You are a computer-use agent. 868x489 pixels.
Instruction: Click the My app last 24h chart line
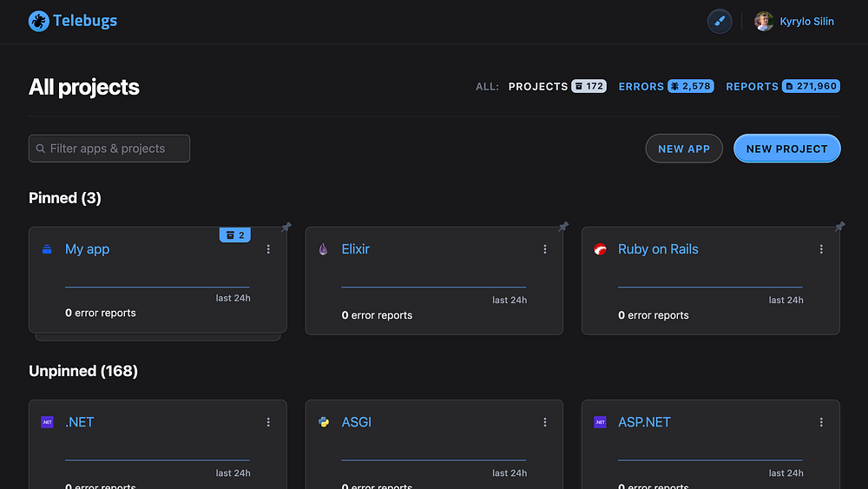pyautogui.click(x=157, y=287)
